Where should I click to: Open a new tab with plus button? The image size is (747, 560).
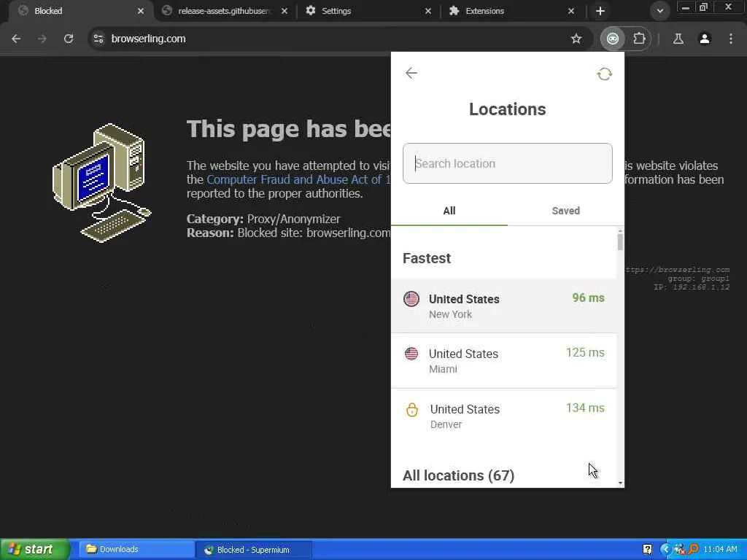pos(600,11)
